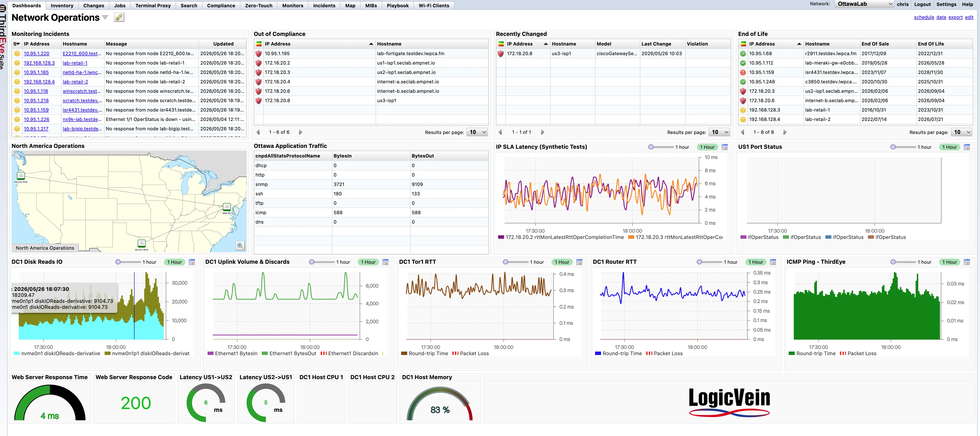Open the Zero-Touch tab
This screenshot has width=980, height=436.
[x=259, y=5]
